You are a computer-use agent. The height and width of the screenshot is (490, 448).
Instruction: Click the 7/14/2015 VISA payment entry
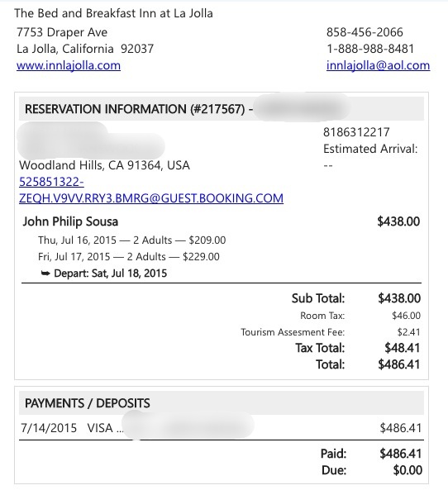(x=222, y=428)
